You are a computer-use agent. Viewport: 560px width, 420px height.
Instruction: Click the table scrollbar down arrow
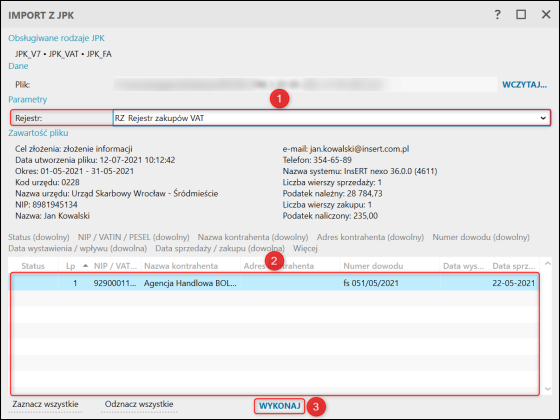point(548,389)
